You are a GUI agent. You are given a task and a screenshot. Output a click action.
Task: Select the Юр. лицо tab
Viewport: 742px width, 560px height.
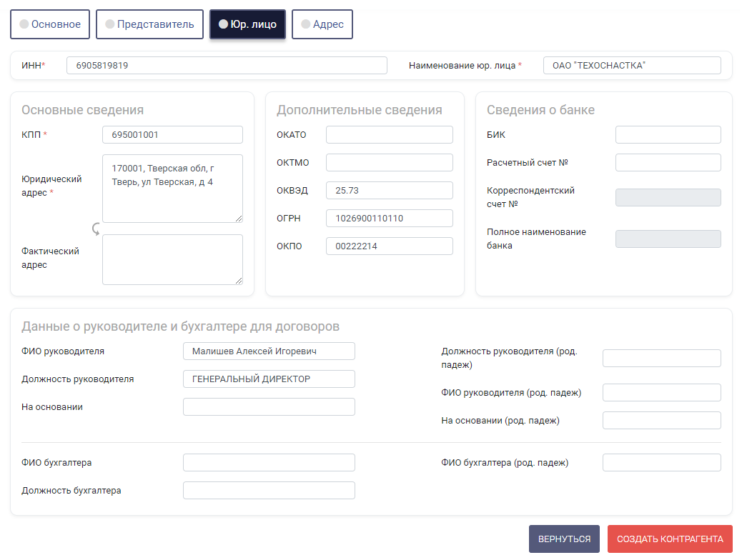point(247,24)
